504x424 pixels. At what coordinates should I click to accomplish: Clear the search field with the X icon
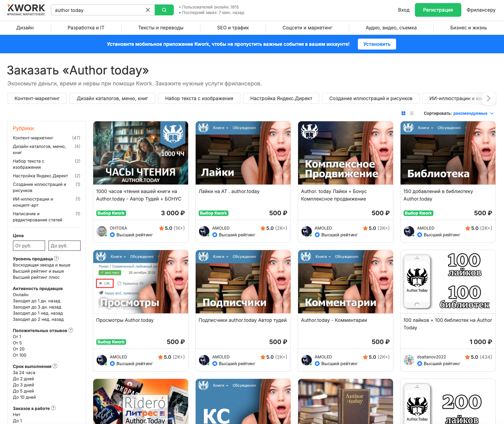[x=148, y=10]
